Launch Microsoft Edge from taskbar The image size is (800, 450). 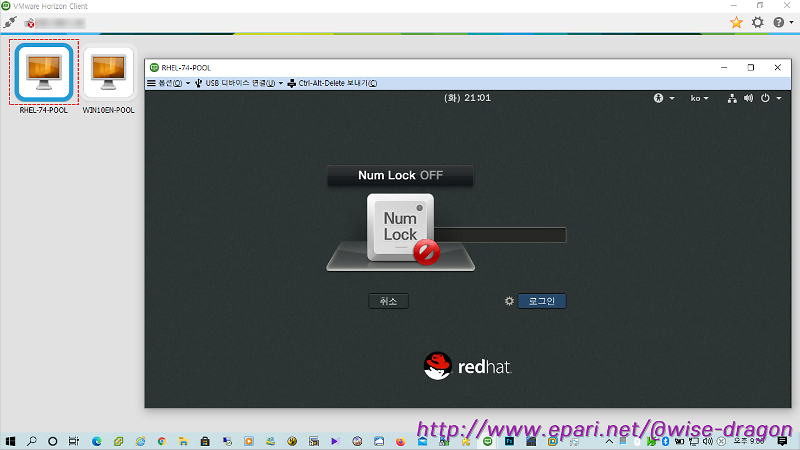coord(96,441)
